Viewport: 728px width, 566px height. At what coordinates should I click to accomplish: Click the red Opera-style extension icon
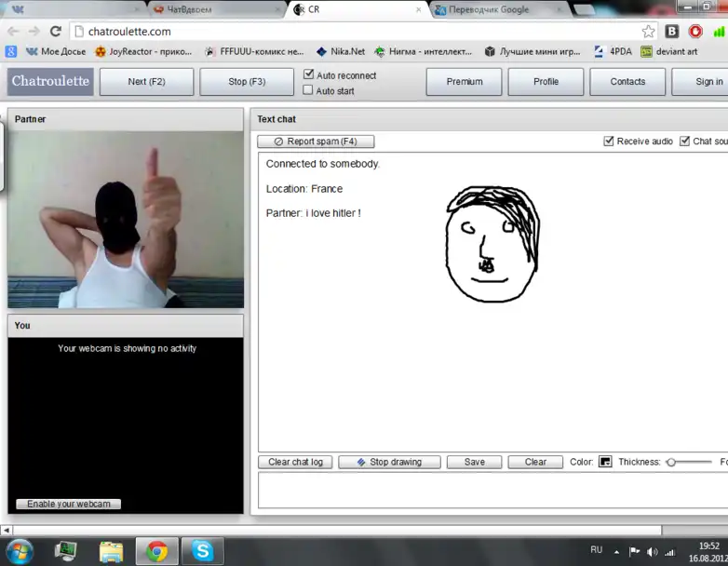[x=695, y=31]
